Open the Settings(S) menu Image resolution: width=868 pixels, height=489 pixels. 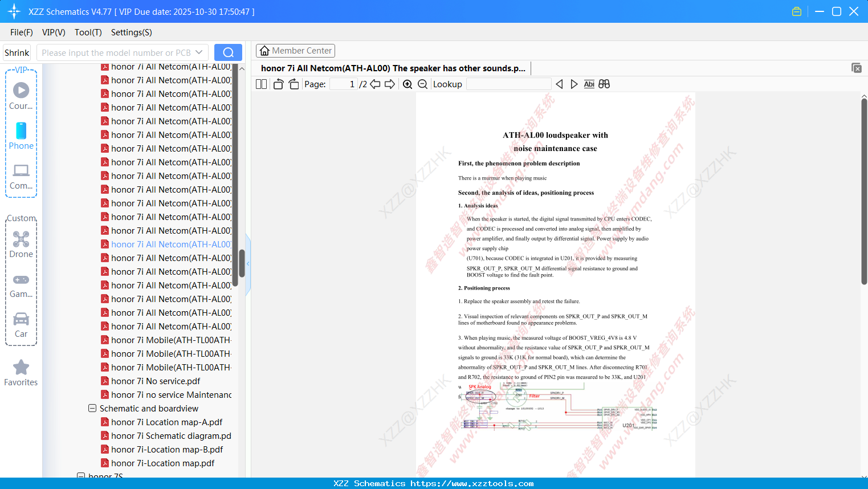(x=132, y=32)
